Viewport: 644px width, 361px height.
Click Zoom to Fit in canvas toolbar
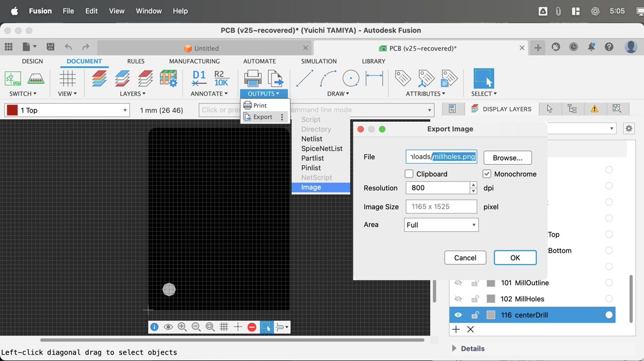pos(210,327)
